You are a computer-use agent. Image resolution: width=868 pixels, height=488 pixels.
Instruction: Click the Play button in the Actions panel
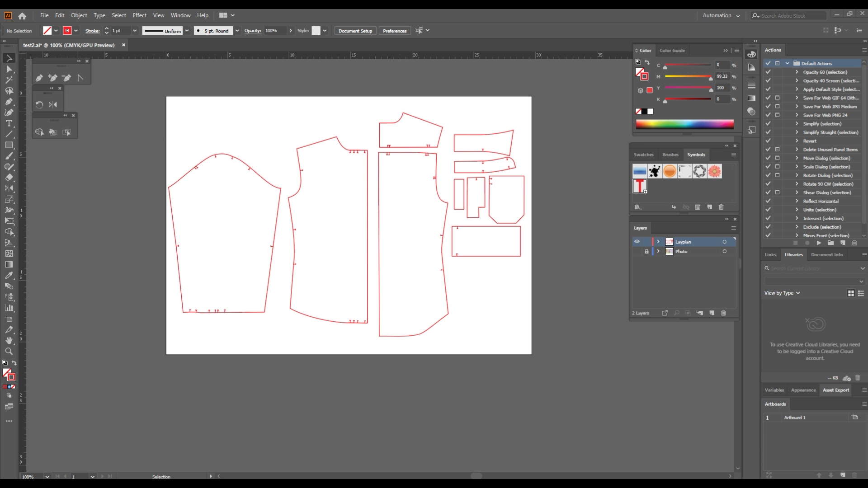(819, 243)
